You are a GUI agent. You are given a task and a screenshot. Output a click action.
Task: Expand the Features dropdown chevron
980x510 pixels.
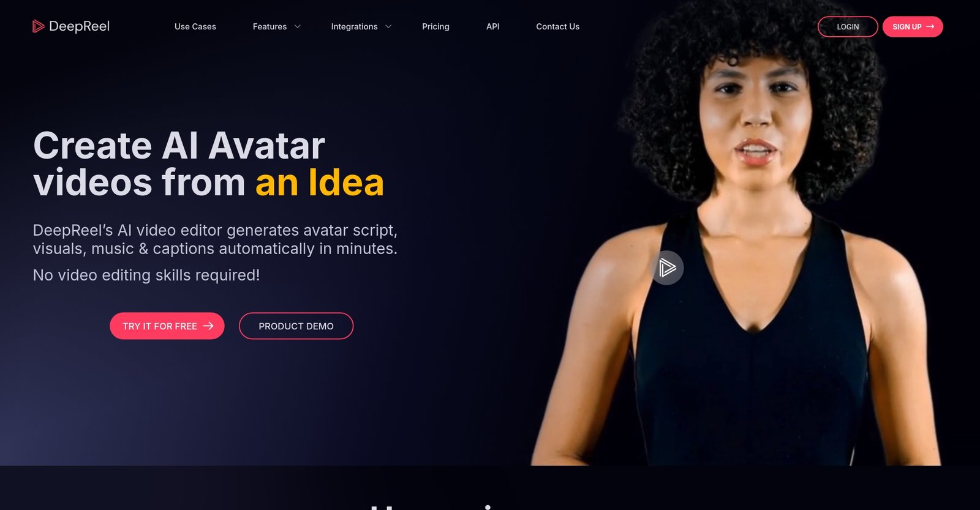tap(298, 27)
